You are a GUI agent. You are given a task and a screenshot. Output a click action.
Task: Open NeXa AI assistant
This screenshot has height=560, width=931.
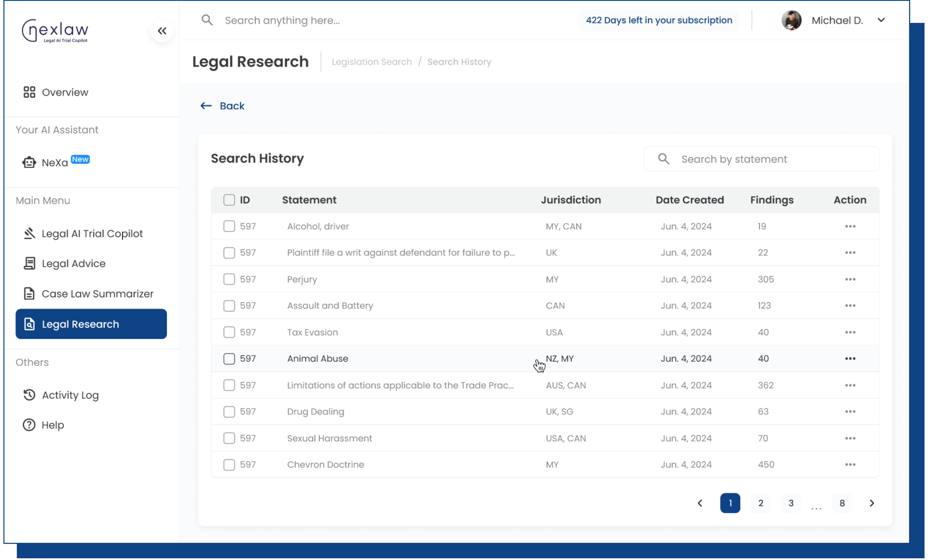[56, 162]
